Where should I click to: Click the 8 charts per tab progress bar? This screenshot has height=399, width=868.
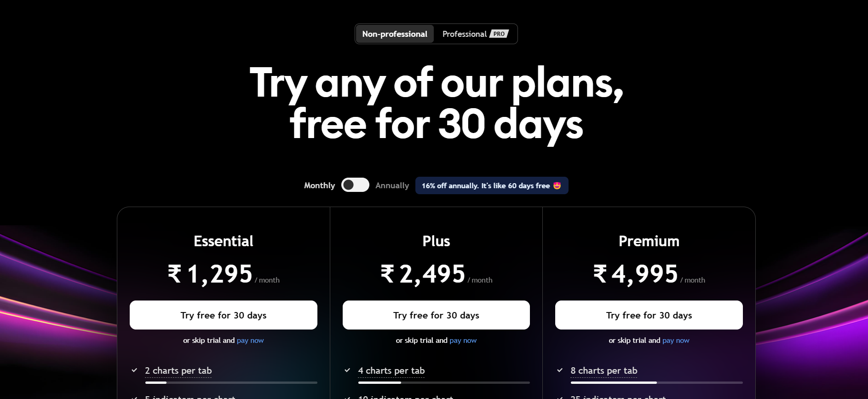[656, 382]
